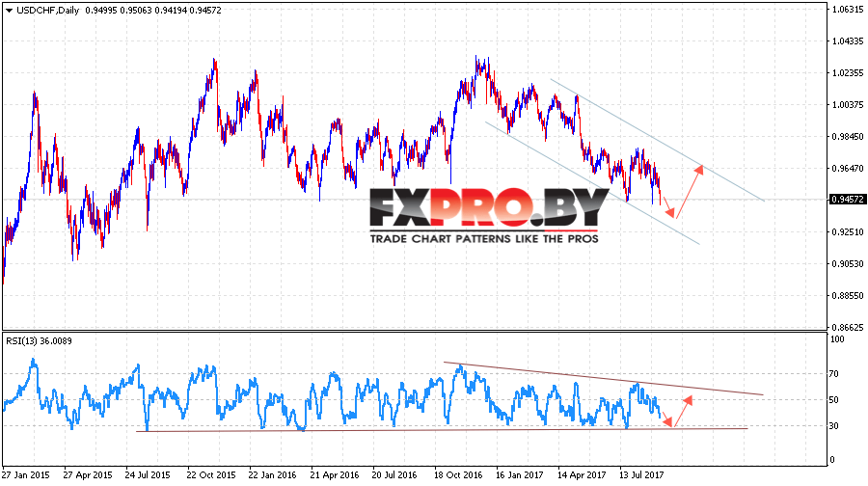Click the 27 Apr 2015 date label
Image resolution: width=868 pixels, height=486 pixels.
click(x=88, y=475)
